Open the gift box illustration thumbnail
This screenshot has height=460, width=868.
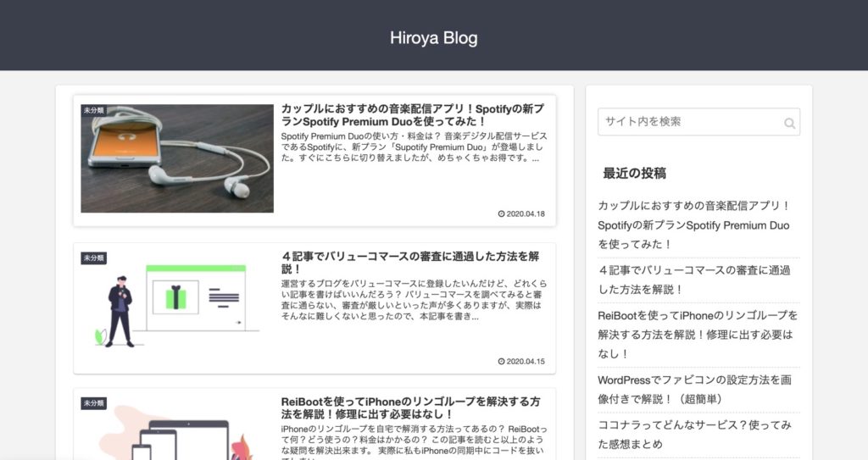pyautogui.click(x=177, y=306)
